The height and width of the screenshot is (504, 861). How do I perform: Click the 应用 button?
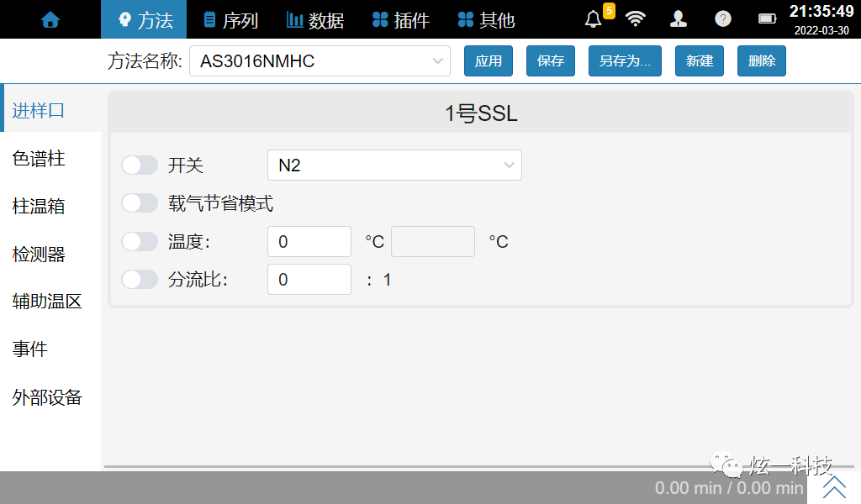(489, 60)
